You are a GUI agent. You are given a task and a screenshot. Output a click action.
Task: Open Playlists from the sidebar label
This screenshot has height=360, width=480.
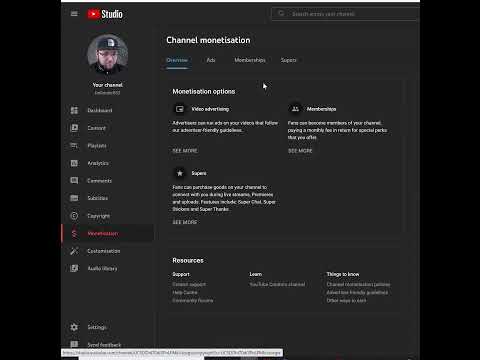pos(97,146)
